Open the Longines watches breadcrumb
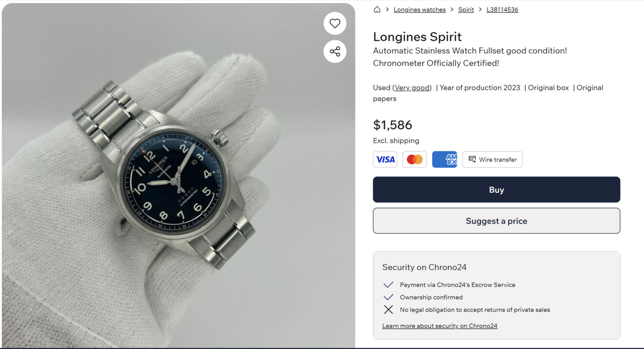 (x=420, y=10)
